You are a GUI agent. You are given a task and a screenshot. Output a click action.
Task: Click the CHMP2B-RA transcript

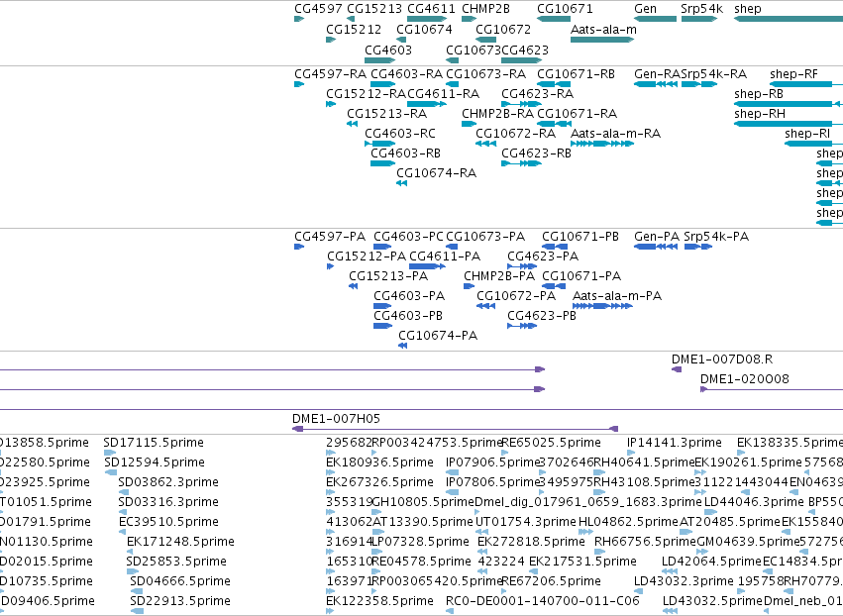tap(469, 124)
